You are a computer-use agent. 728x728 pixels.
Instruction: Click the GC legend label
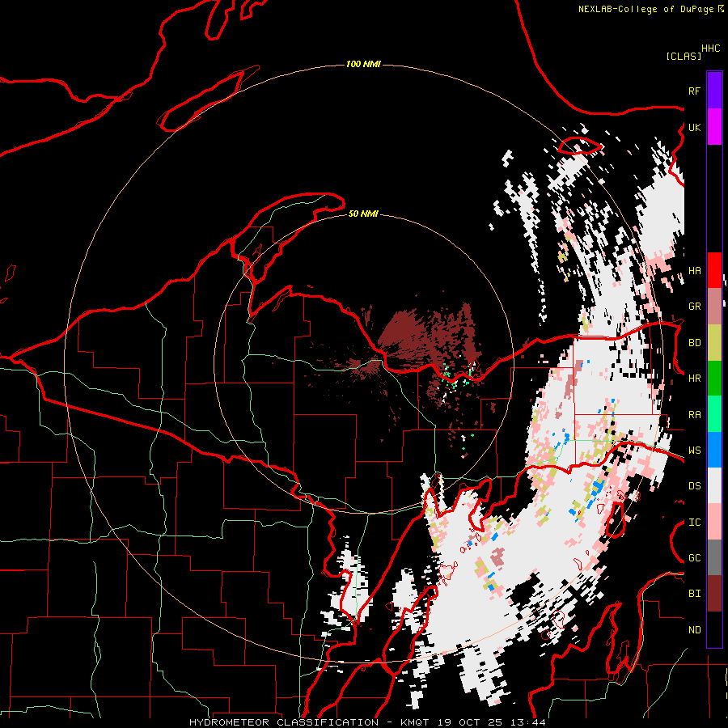(x=694, y=558)
